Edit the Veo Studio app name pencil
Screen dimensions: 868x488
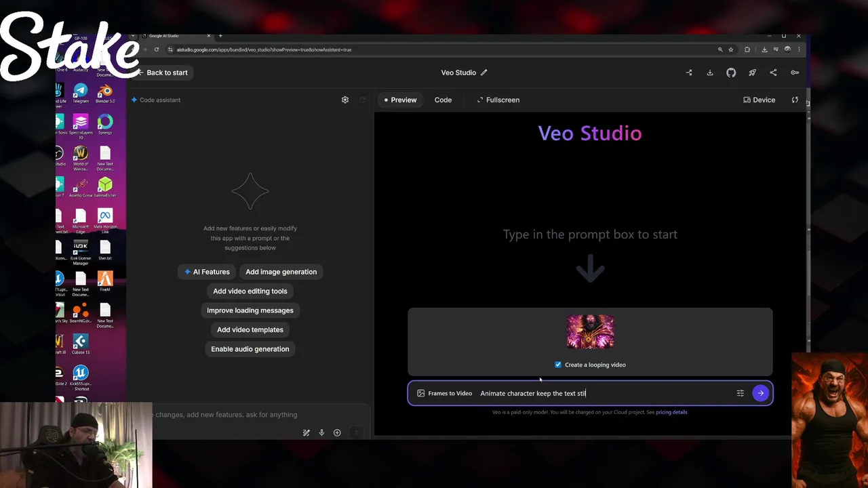pos(484,73)
